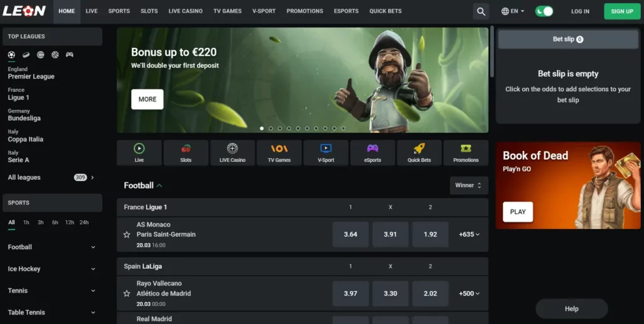The height and width of the screenshot is (324, 644).
Task: Pick the 1.92 odds for Paris Saint-Germain
Action: pos(430,235)
